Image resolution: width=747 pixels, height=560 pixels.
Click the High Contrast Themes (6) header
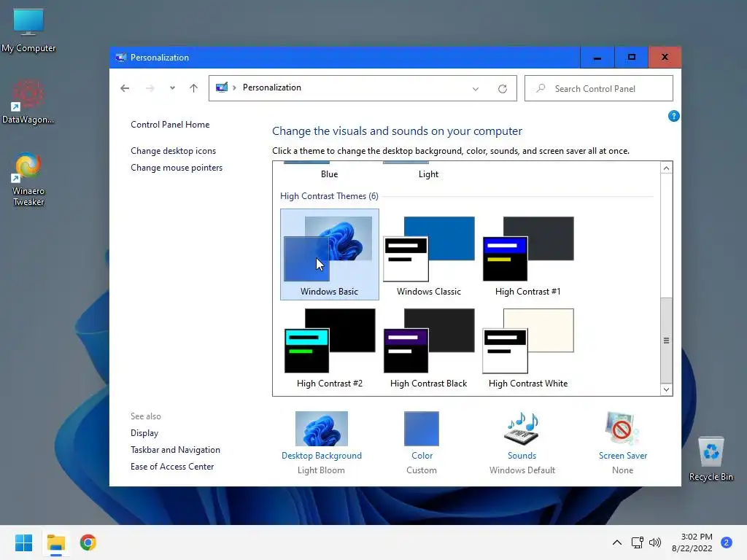click(x=329, y=195)
